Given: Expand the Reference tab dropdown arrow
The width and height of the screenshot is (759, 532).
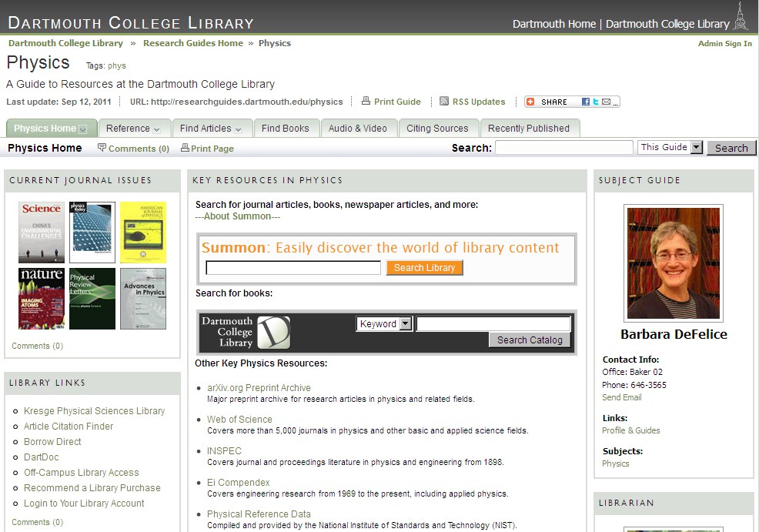Looking at the screenshot, I should 156,130.
